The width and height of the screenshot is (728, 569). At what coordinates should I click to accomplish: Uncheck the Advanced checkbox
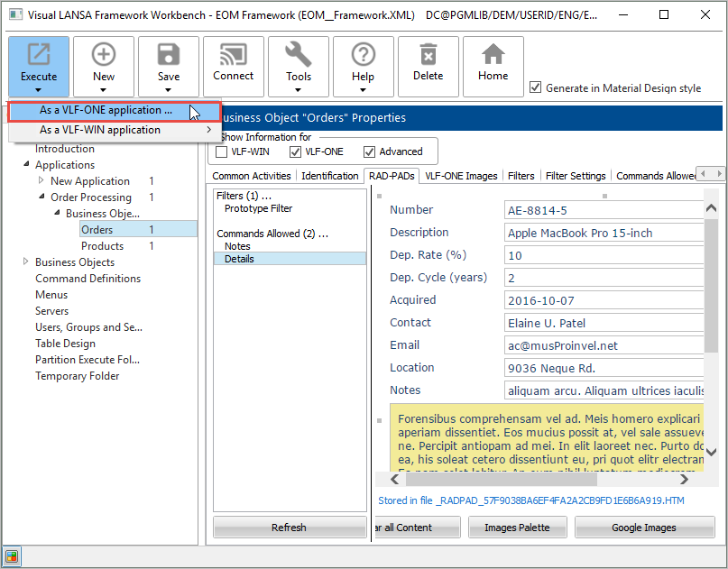pyautogui.click(x=370, y=151)
